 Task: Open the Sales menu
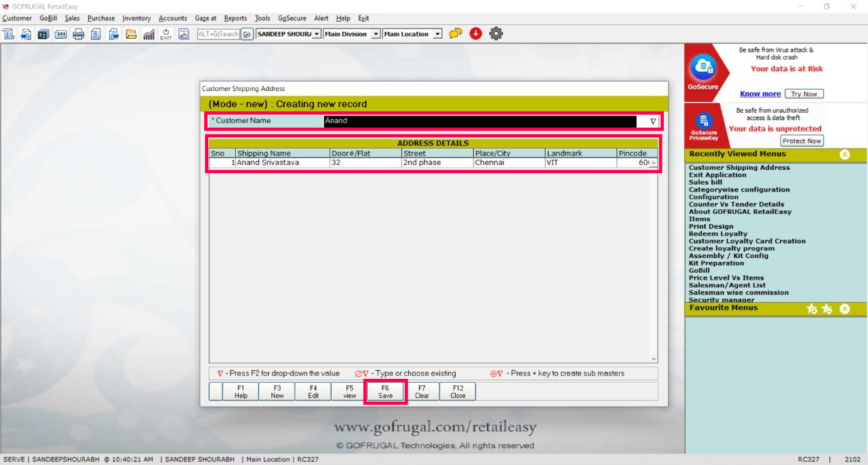pos(72,18)
